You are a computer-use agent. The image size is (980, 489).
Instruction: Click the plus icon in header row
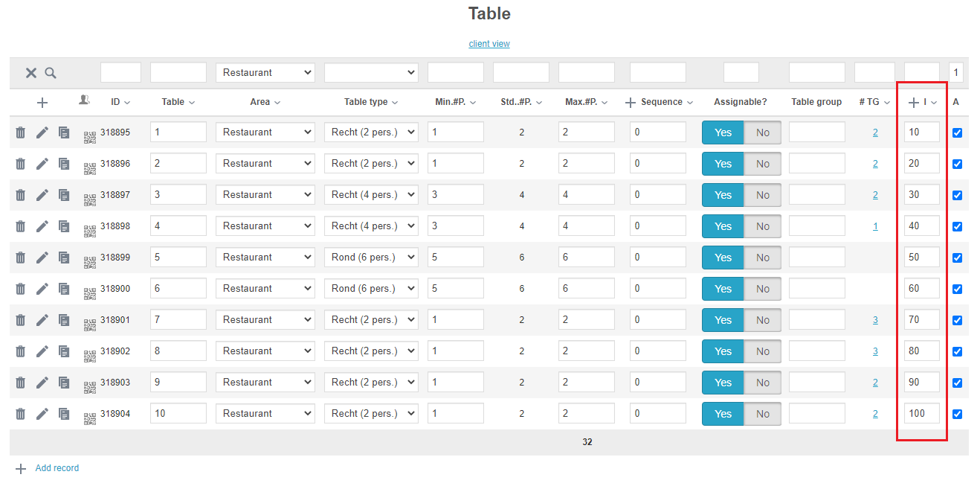[42, 103]
